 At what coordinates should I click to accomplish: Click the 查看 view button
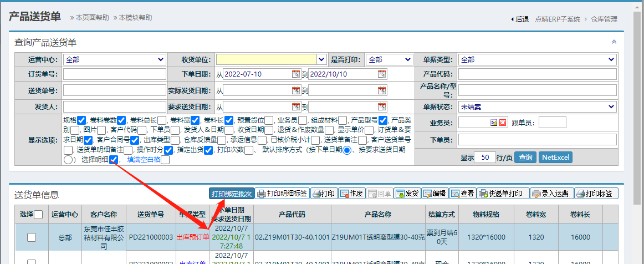(x=462, y=193)
